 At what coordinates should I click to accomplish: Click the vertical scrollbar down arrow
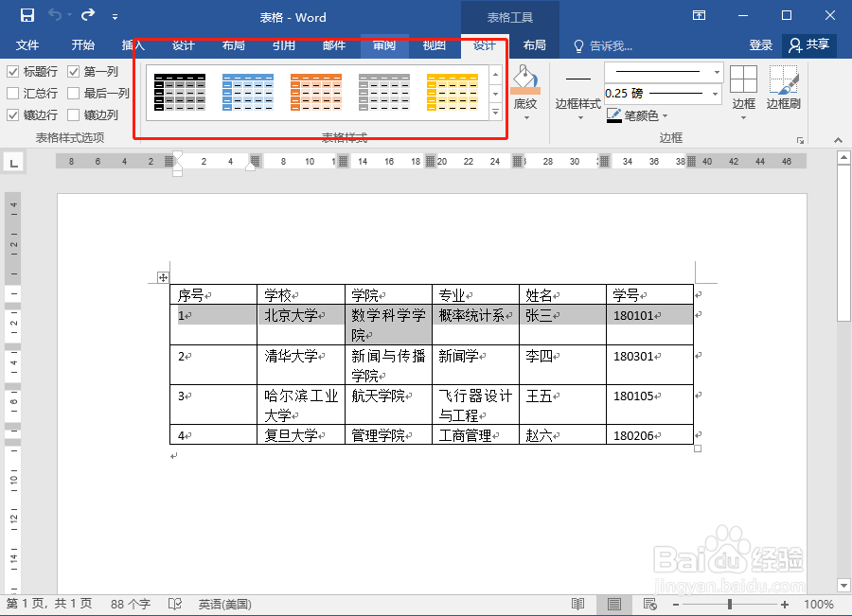pos(843,586)
